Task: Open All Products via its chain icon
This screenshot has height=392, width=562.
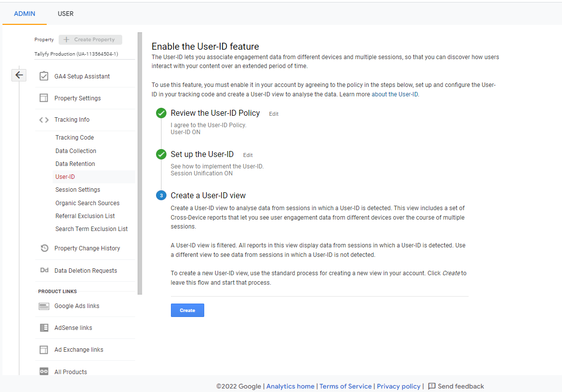Action: (44, 371)
